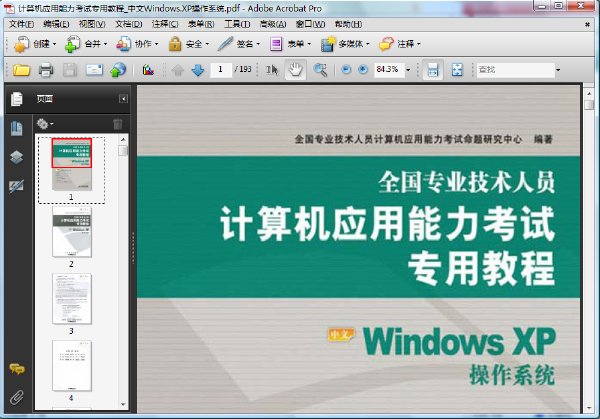The height and width of the screenshot is (419, 600).
Task: Select page 1 thumbnail
Action: 72,164
